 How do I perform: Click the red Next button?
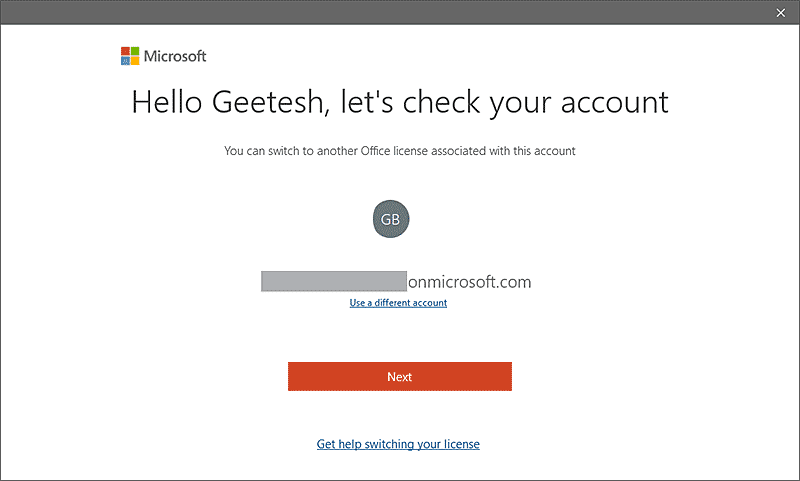[399, 376]
